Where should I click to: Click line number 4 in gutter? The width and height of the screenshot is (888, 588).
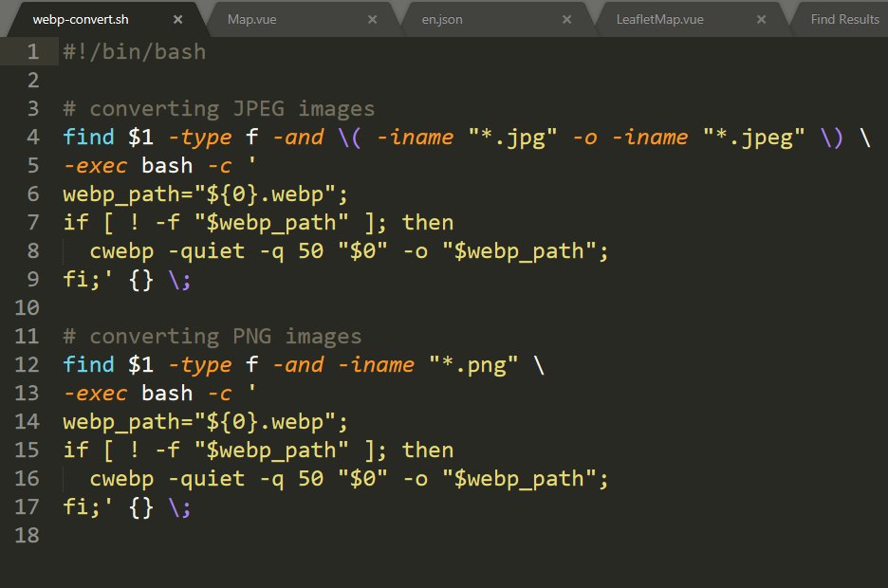(x=33, y=137)
